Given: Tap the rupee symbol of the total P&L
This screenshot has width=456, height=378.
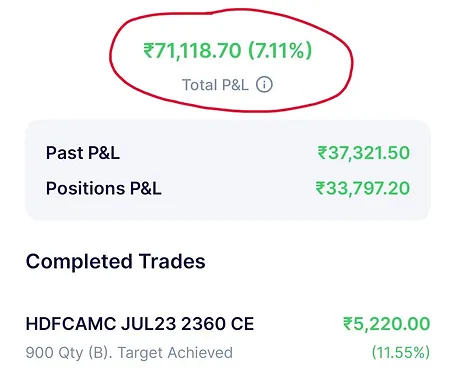Looking at the screenshot, I should 149,51.
